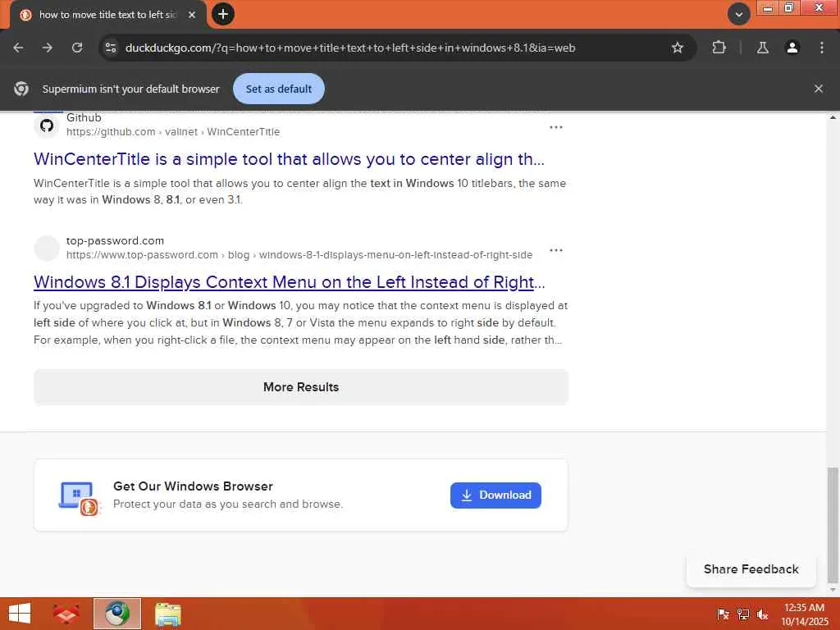Screen dimensions: 840x630
Task: Close the DuckDuckGo search tab
Action: tap(192, 15)
